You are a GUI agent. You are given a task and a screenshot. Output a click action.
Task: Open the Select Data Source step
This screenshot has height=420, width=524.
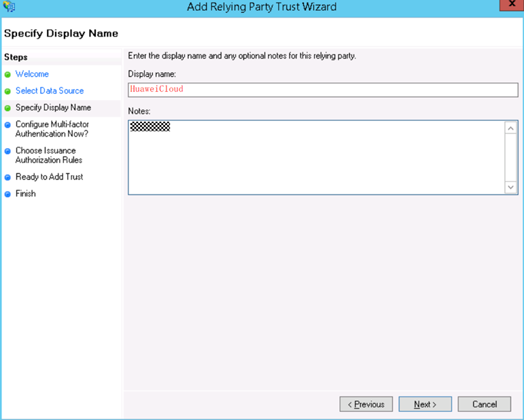(50, 90)
